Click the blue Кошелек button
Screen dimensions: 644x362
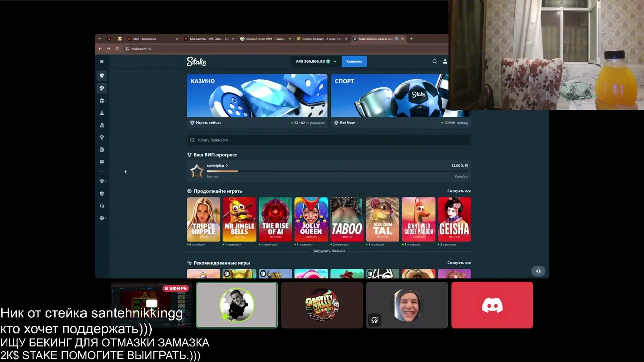tap(354, 61)
